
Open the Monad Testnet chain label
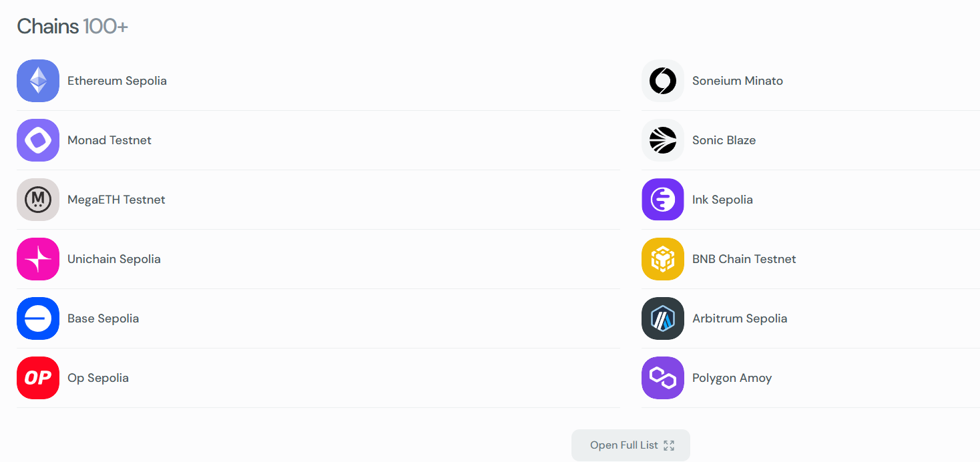(109, 140)
